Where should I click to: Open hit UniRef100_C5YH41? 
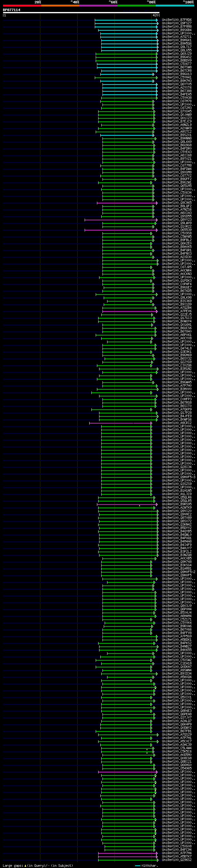pos(177,78)
